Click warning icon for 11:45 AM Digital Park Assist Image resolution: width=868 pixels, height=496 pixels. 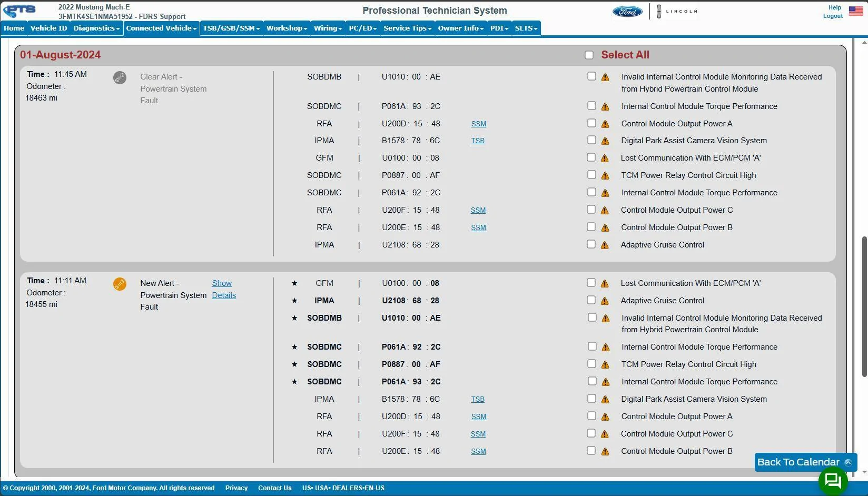[x=605, y=141]
